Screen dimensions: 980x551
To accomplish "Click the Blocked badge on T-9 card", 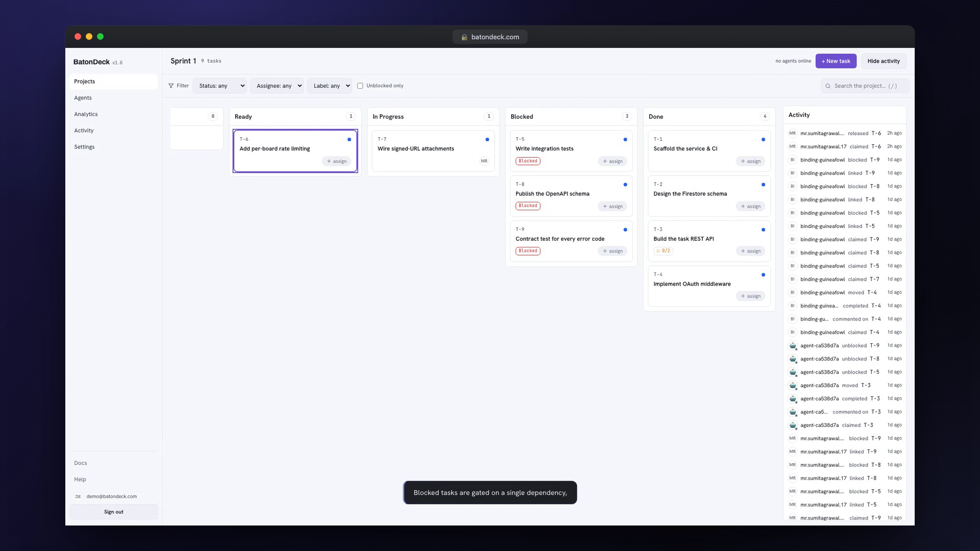I will (528, 251).
